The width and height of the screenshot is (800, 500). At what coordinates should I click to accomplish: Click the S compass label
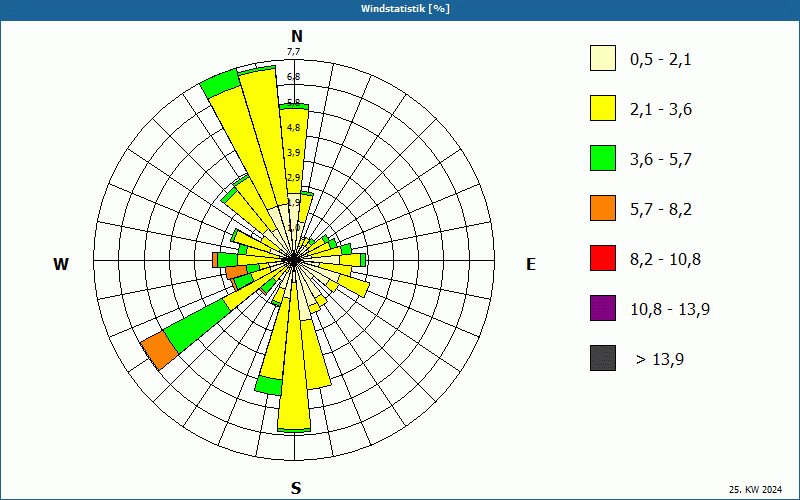[296, 488]
